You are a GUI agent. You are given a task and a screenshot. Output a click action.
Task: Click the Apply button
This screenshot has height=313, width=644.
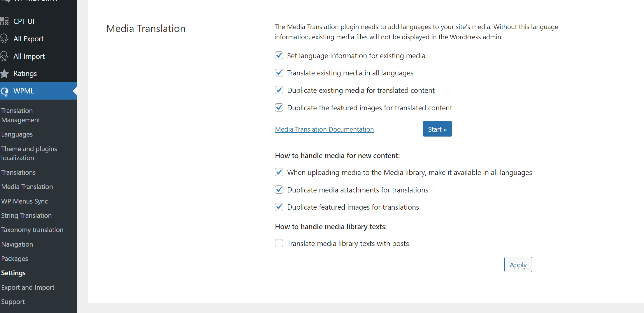518,265
